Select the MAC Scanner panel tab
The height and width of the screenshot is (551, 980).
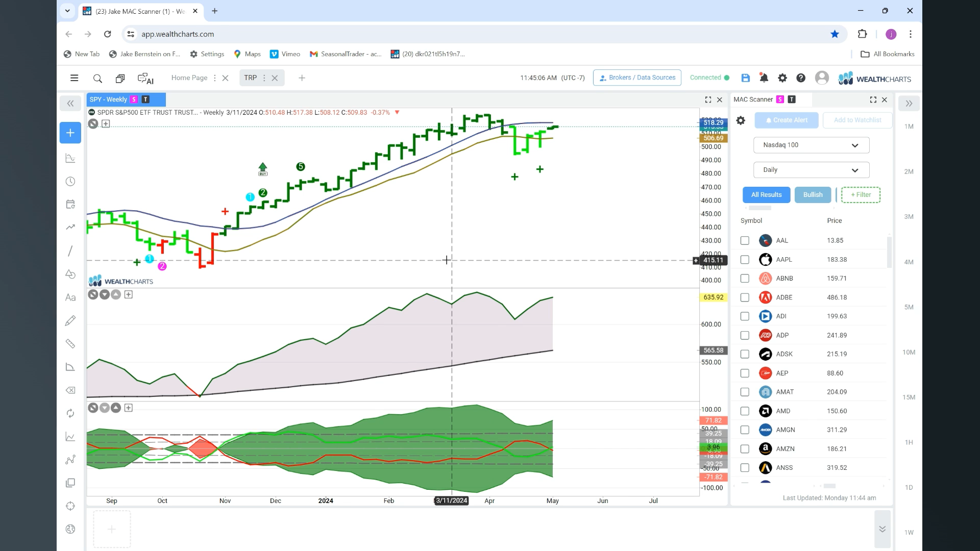[x=753, y=99]
